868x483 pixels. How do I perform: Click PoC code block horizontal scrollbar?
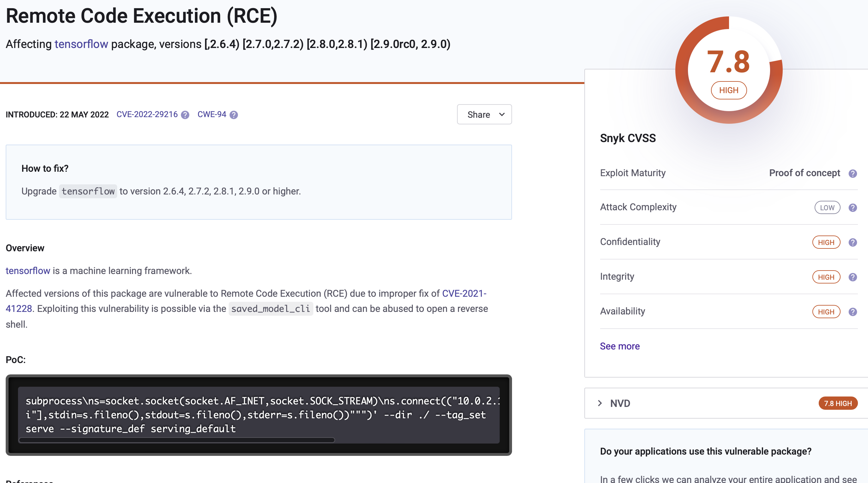click(177, 440)
